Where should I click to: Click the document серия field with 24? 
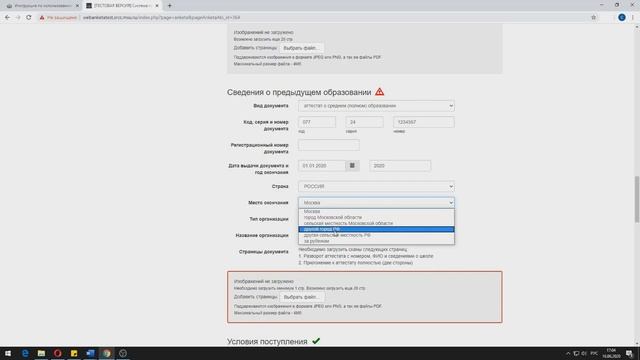364,122
